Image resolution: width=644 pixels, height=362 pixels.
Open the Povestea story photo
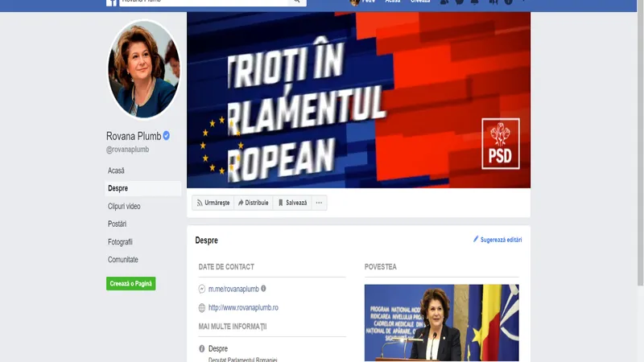tap(441, 323)
